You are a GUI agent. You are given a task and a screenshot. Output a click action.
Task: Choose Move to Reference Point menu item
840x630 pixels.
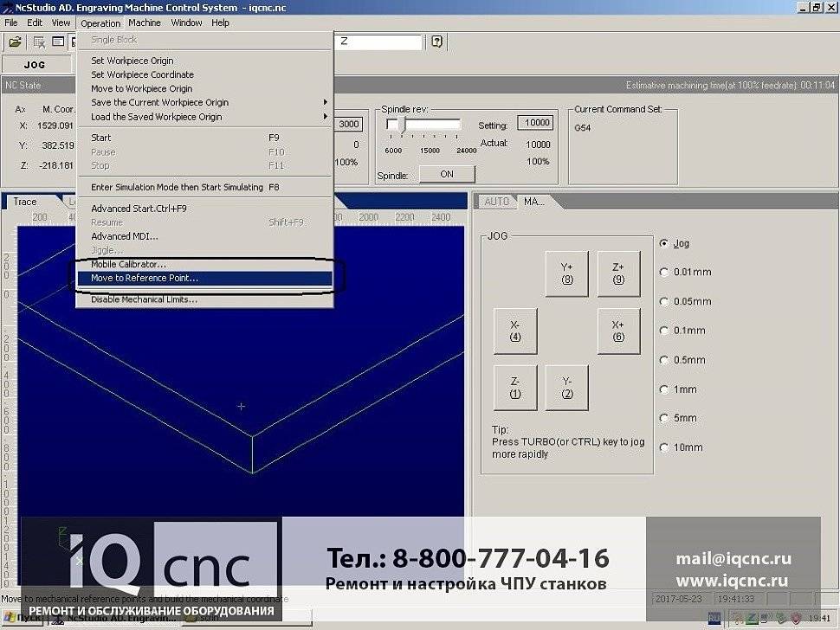click(x=145, y=279)
